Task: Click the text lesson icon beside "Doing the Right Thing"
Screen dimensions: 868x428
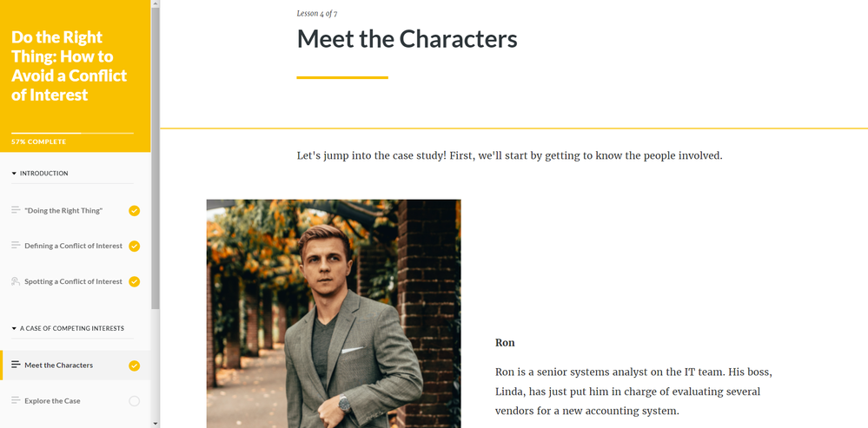Action: [x=16, y=210]
